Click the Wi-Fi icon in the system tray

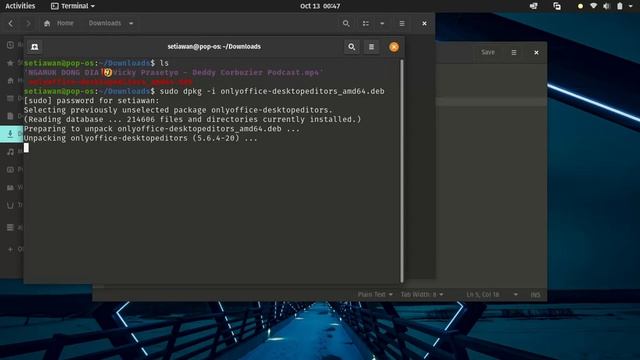click(593, 6)
